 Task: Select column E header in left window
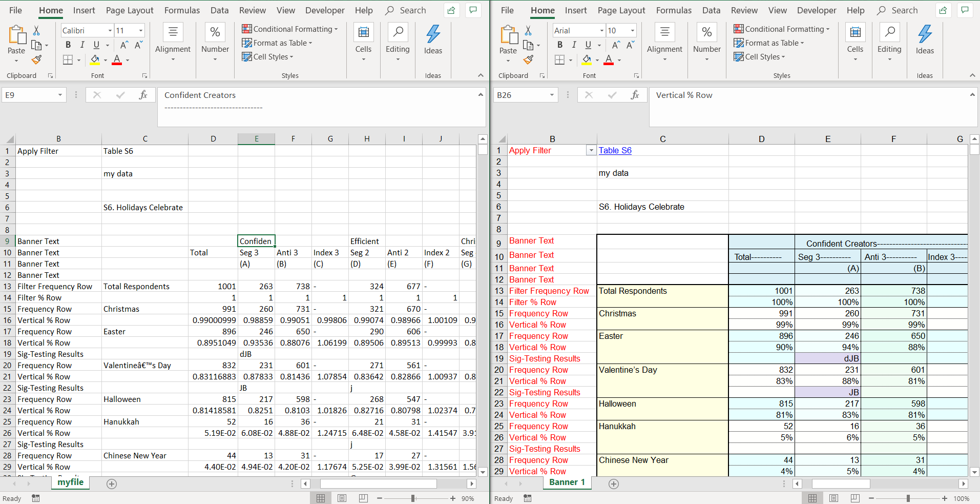(x=257, y=139)
